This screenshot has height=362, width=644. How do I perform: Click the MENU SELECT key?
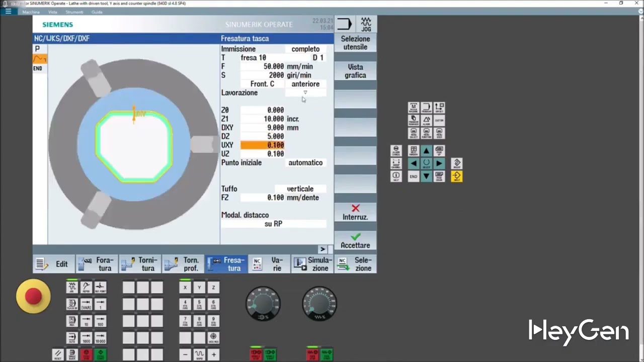click(x=414, y=133)
